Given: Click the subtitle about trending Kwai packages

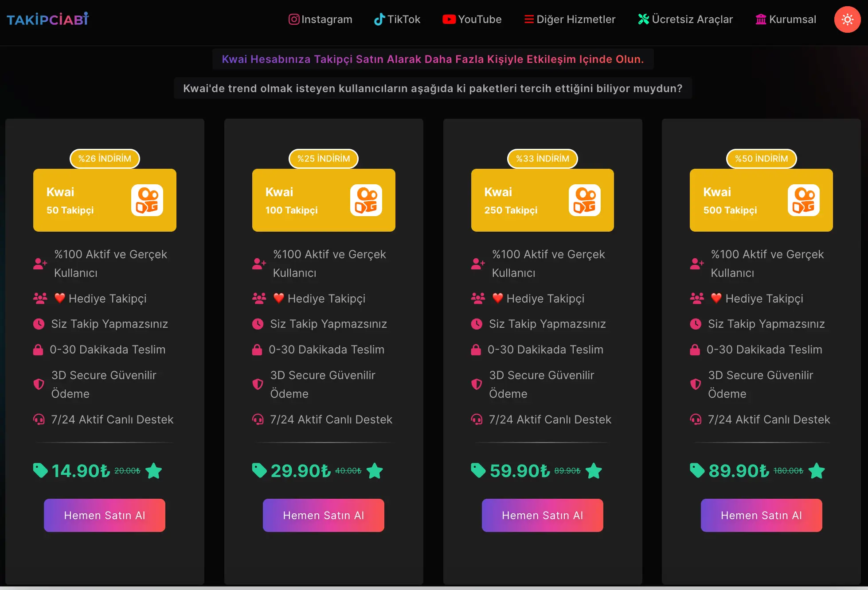Looking at the screenshot, I should [433, 88].
